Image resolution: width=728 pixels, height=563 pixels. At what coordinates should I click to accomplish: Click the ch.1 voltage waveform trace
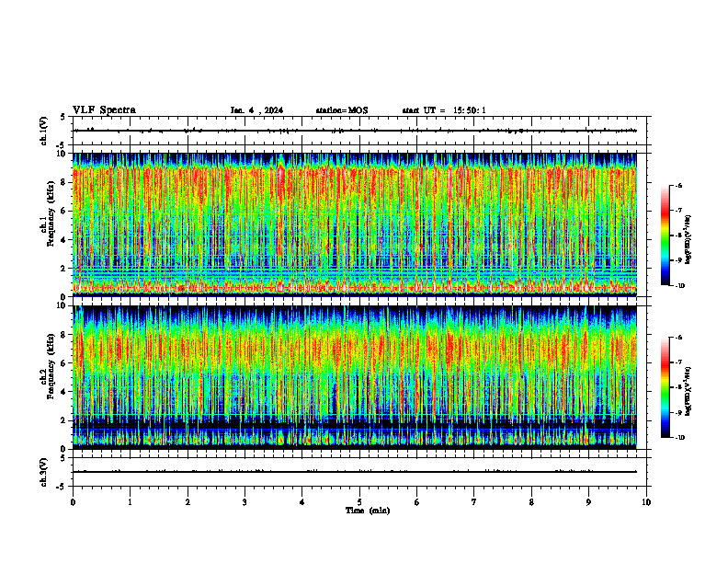[x=355, y=131]
